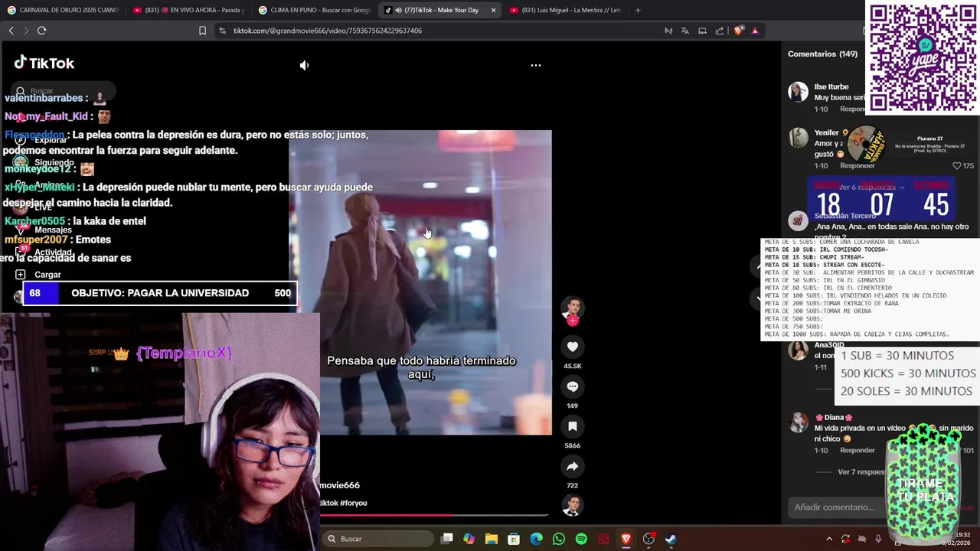Screen dimensions: 980x551
Task: Close the TikTok Make Your Day tab
Action: tap(493, 10)
